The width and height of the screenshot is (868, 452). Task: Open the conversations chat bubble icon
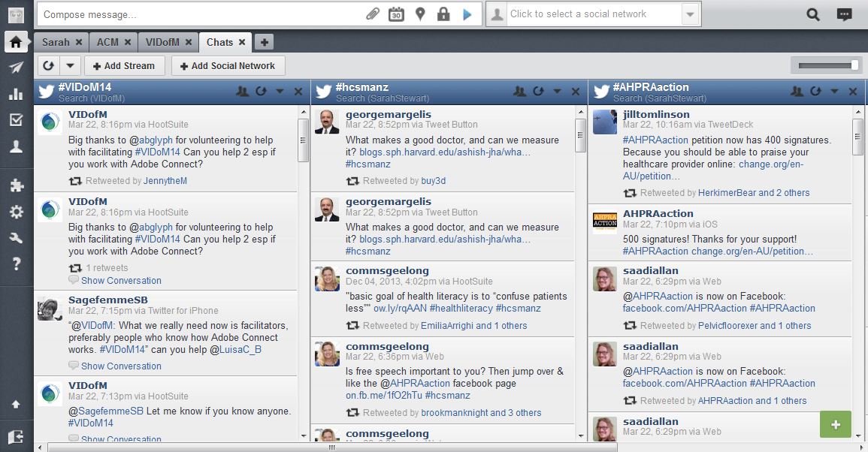[844, 15]
